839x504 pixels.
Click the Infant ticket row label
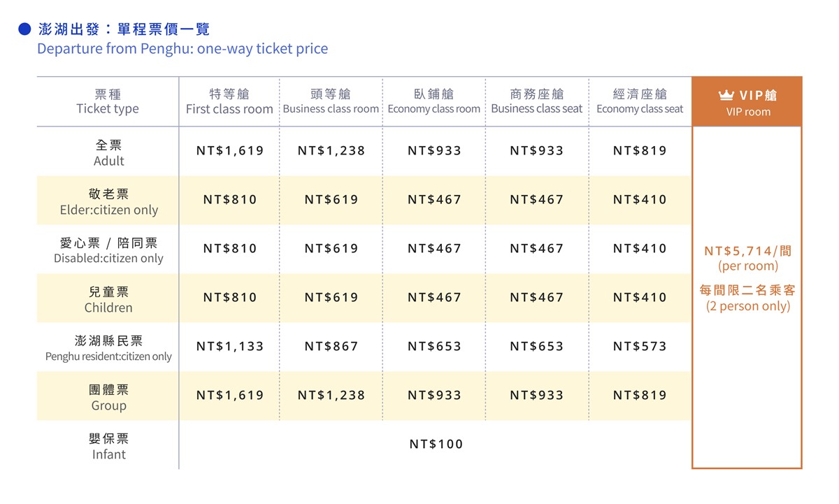click(x=108, y=447)
